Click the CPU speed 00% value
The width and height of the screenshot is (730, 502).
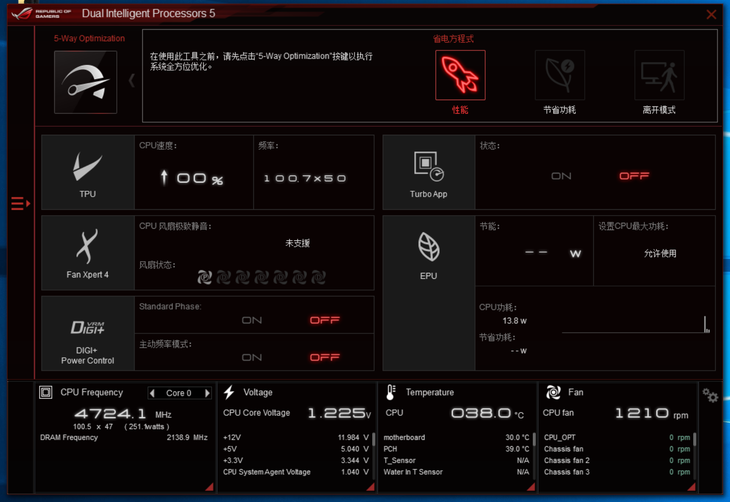pyautogui.click(x=192, y=178)
